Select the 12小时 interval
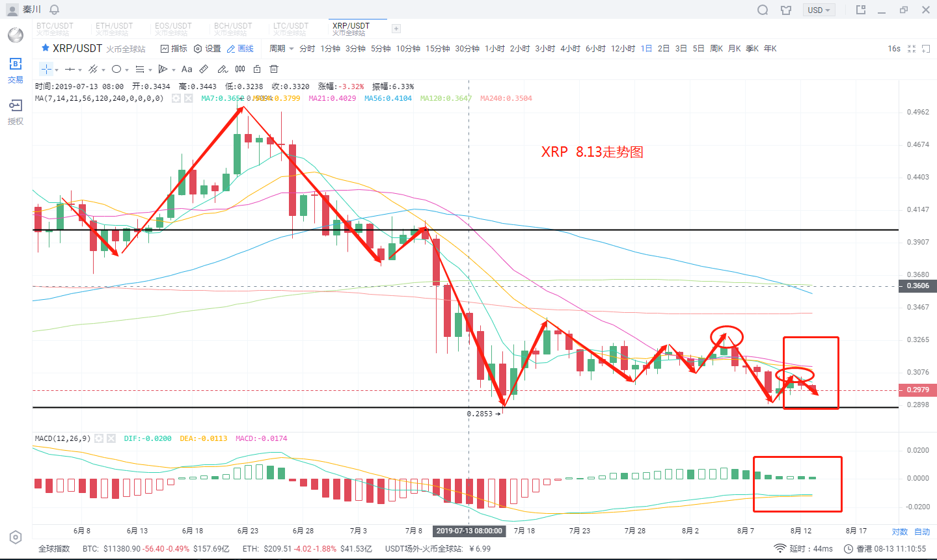937x560 pixels. [623, 49]
